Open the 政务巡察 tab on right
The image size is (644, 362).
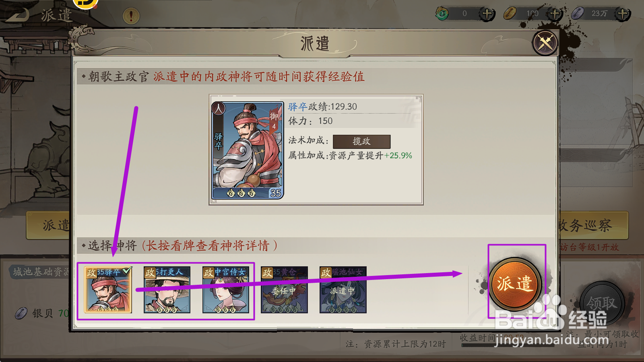[592, 225]
